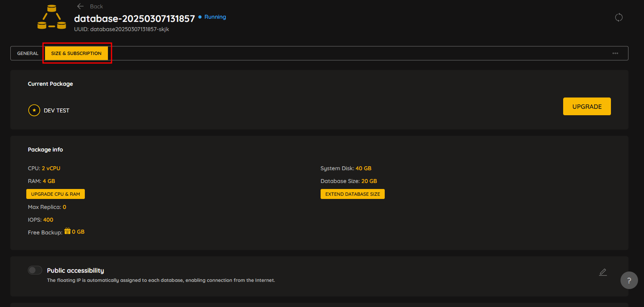Click the Database Size value 20 GB
644x307 pixels.
[369, 181]
